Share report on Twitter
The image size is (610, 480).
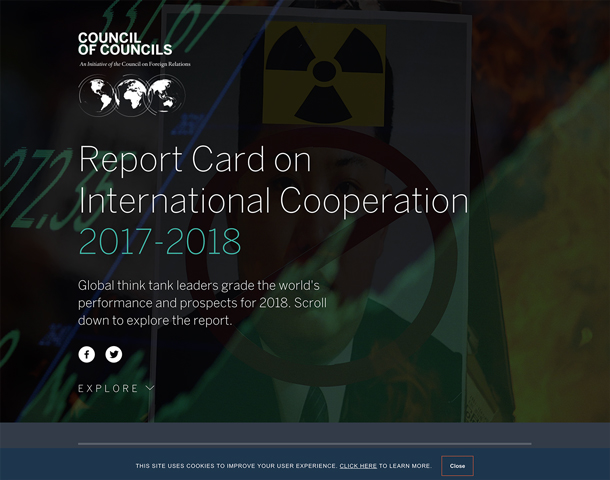pos(114,354)
